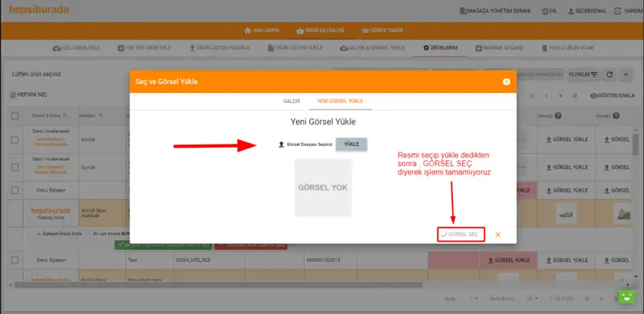Click Görsel2 GÖRSEL YÜKLE in the first row

(567, 139)
